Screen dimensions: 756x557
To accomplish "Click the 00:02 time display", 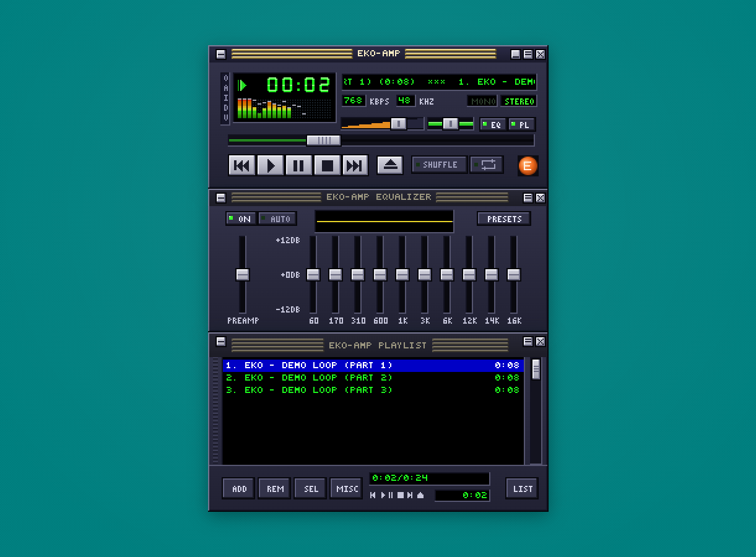I will click(x=298, y=85).
